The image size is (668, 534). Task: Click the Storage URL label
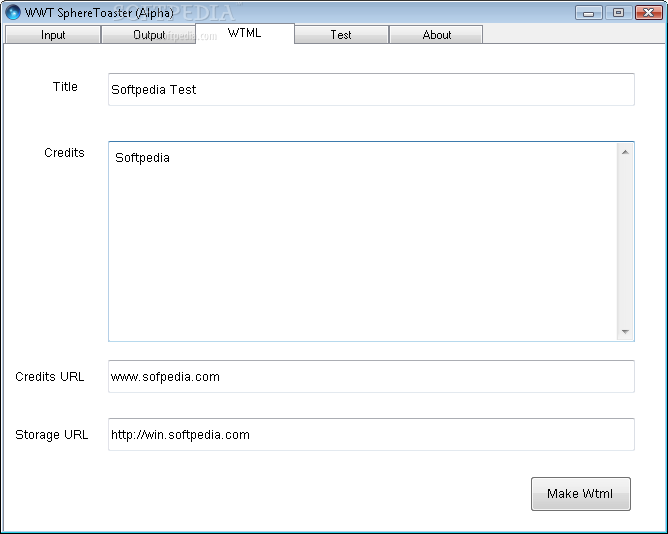(x=52, y=435)
